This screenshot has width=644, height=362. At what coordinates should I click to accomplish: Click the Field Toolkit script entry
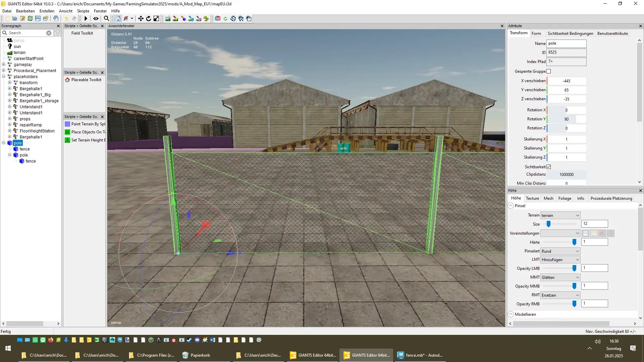[x=82, y=33]
